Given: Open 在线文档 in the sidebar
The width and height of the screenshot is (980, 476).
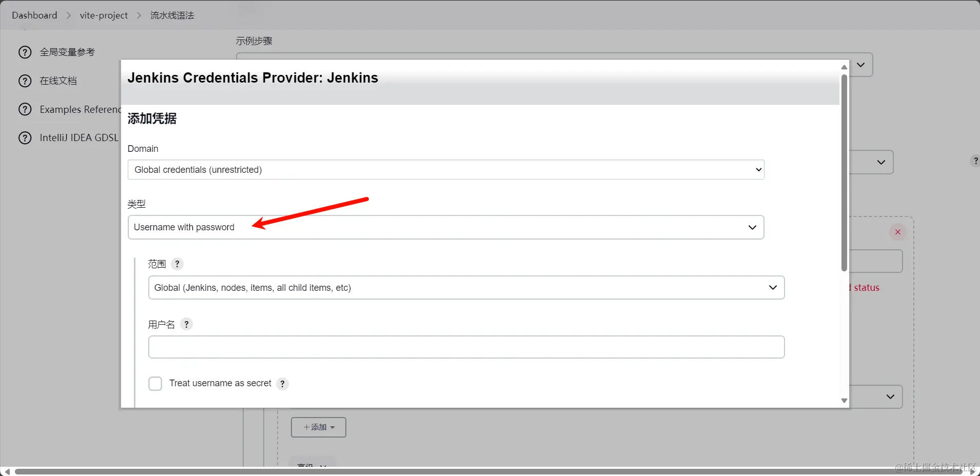Looking at the screenshot, I should pyautogui.click(x=58, y=81).
